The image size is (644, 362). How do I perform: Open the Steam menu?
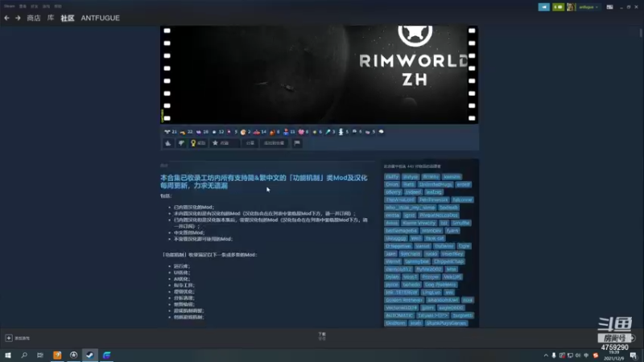click(10, 6)
